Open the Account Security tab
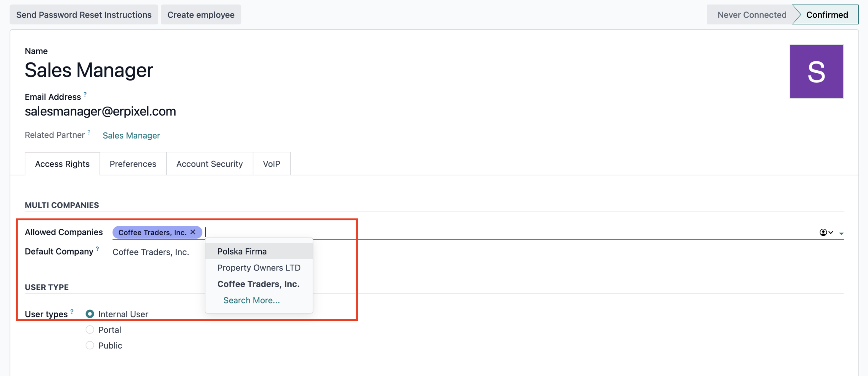The width and height of the screenshot is (868, 376). (209, 164)
